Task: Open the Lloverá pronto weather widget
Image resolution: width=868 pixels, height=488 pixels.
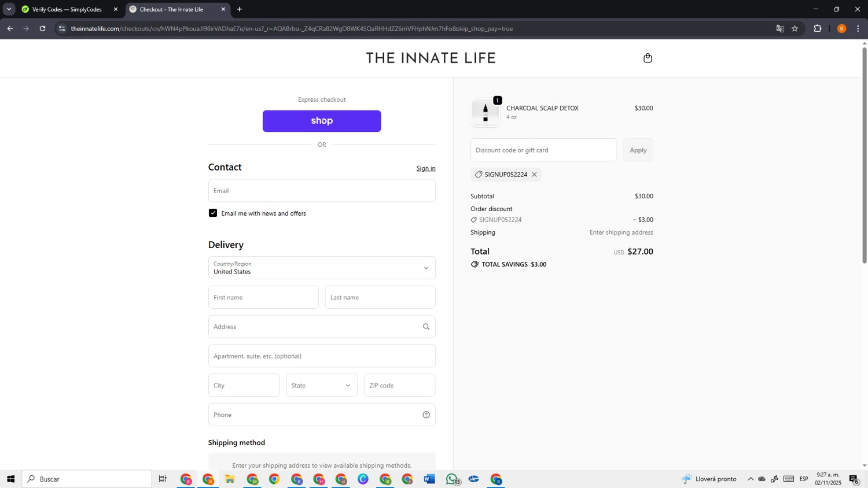Action: click(709, 479)
